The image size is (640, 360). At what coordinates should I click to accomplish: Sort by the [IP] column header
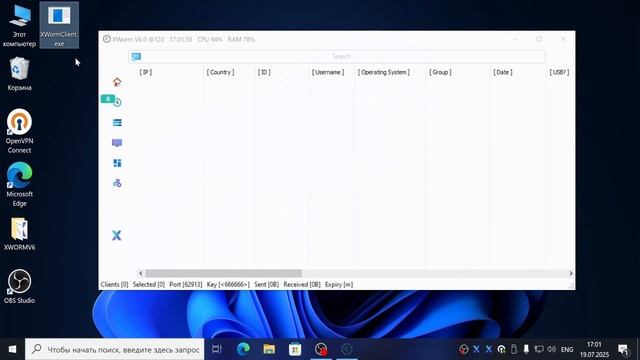pos(146,72)
